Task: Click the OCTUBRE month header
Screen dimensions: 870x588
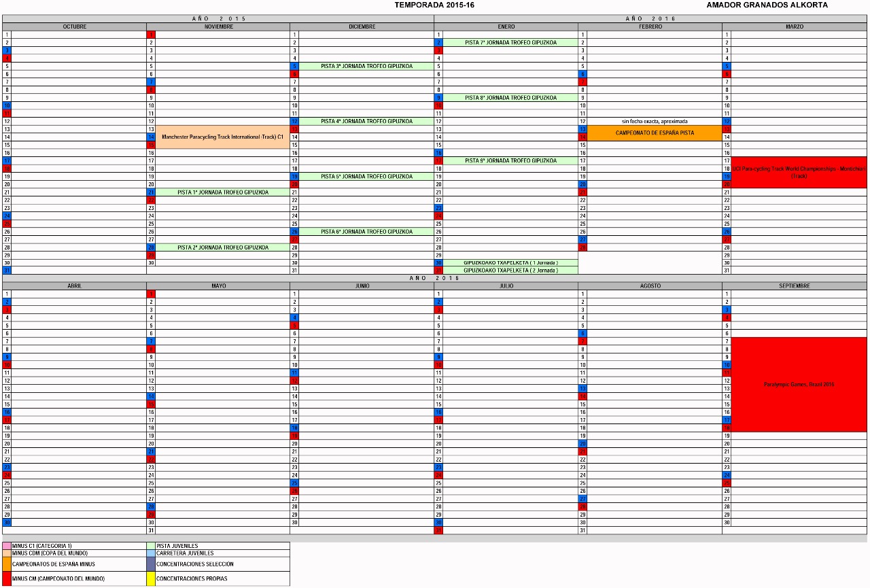Action: coord(75,27)
